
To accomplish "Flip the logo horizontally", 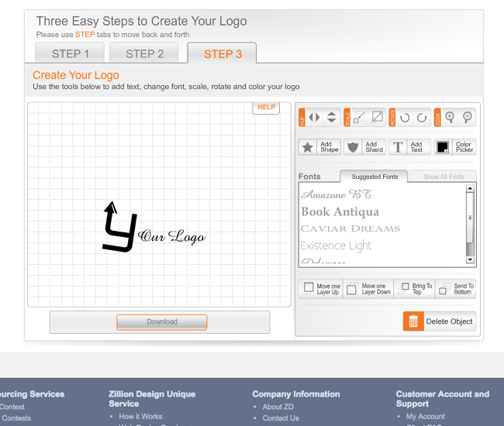I will [314, 118].
